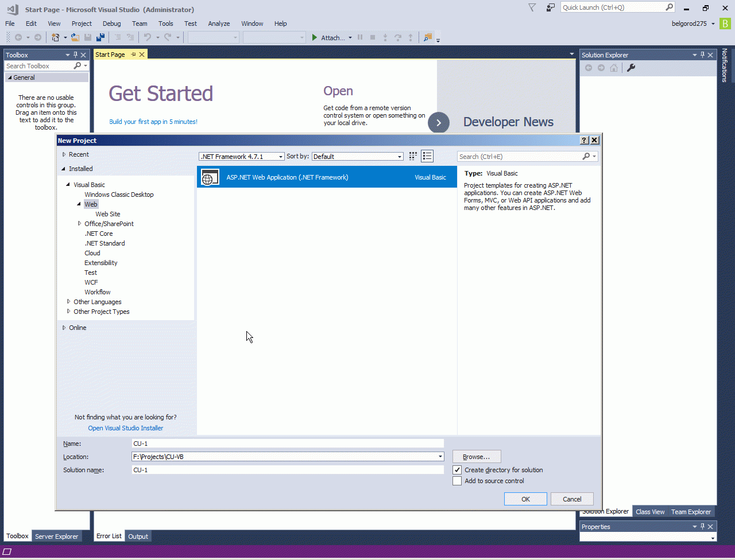Expand the Online node arrow

pyautogui.click(x=64, y=328)
